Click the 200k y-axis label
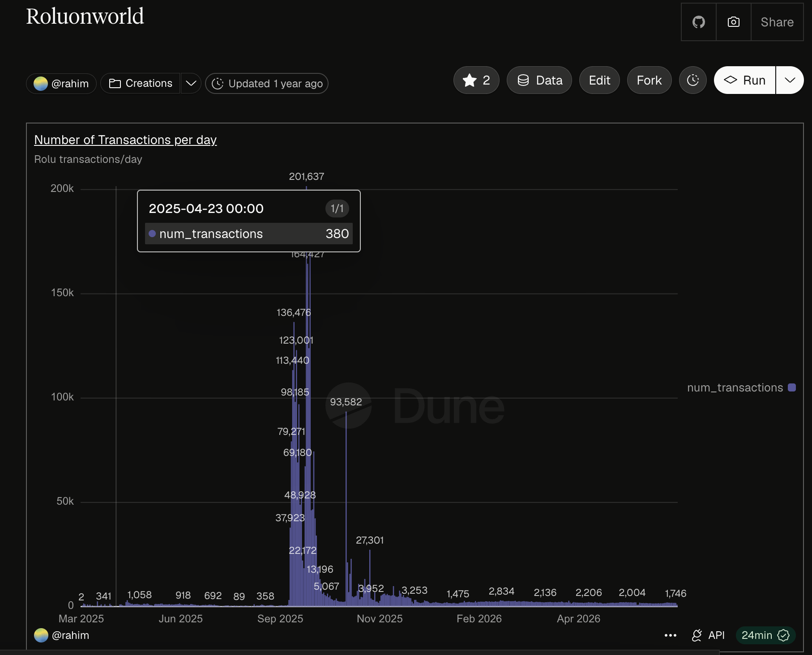This screenshot has height=655, width=812. [62, 188]
